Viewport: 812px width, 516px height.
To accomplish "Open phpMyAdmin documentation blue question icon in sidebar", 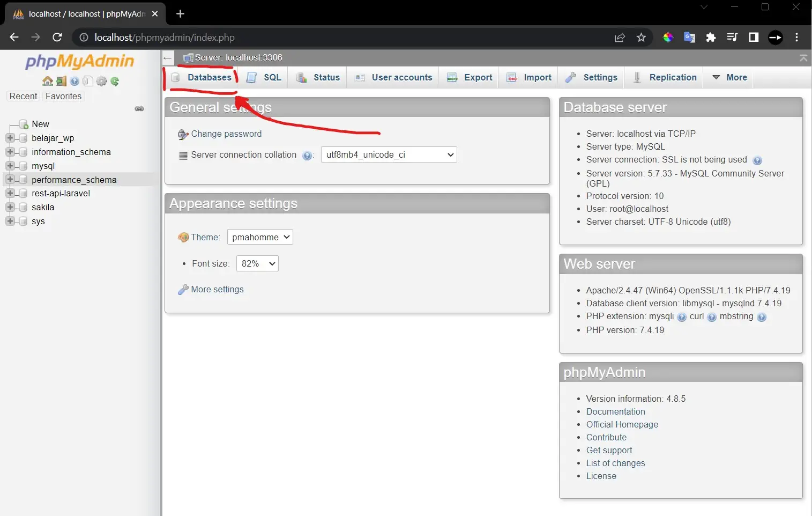I will 75,81.
